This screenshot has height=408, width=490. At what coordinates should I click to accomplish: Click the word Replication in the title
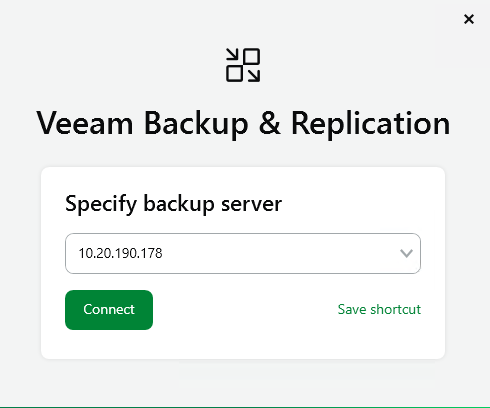371,124
